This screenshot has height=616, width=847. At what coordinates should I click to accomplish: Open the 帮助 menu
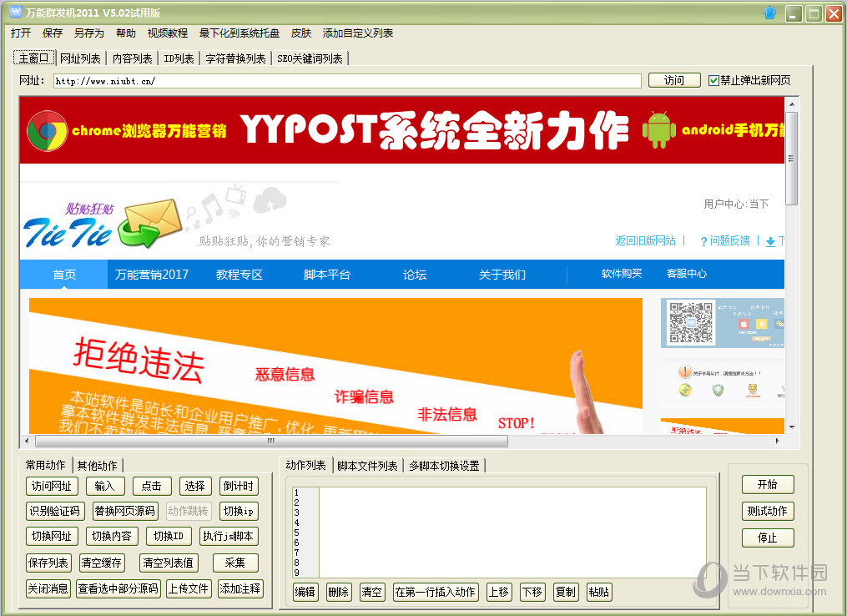126,33
